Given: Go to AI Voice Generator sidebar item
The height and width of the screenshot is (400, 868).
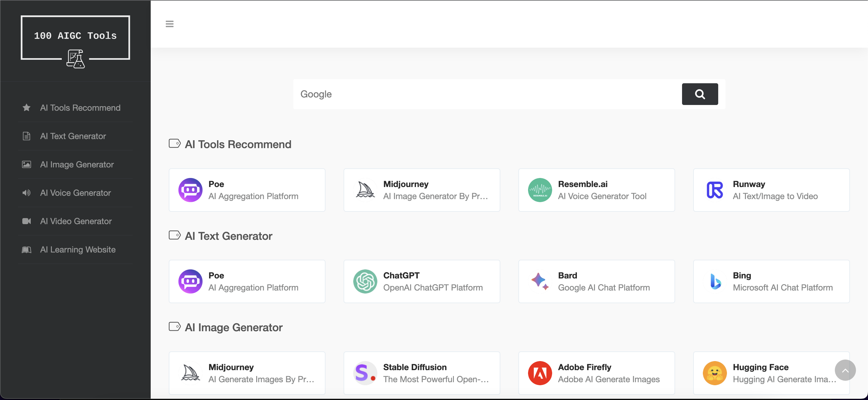Looking at the screenshot, I should coord(75,192).
